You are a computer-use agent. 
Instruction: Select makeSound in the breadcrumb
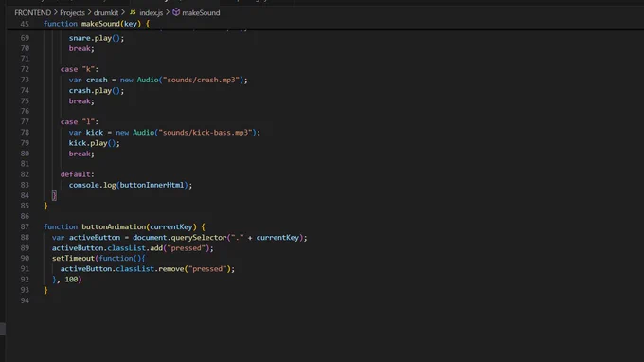pyautogui.click(x=201, y=12)
